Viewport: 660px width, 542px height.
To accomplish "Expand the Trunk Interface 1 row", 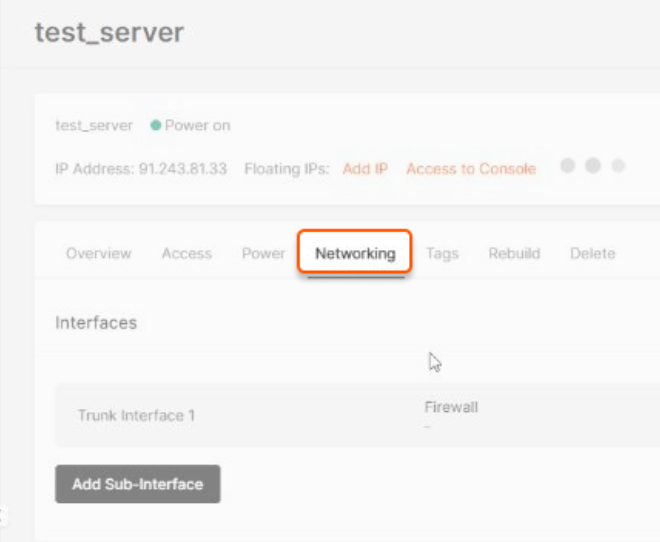I will click(357, 415).
